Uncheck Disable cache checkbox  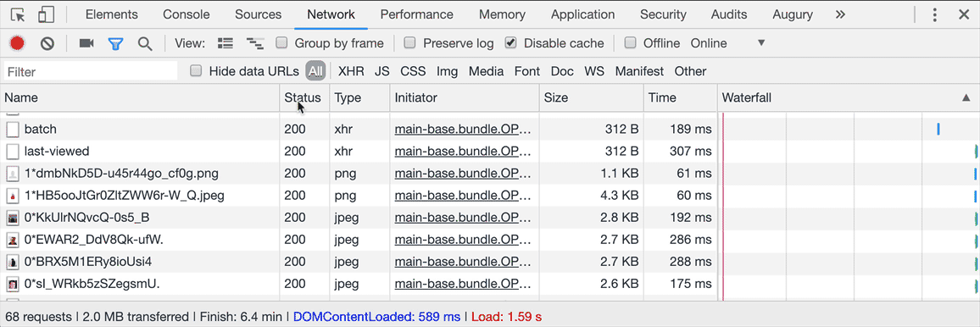[x=511, y=42]
